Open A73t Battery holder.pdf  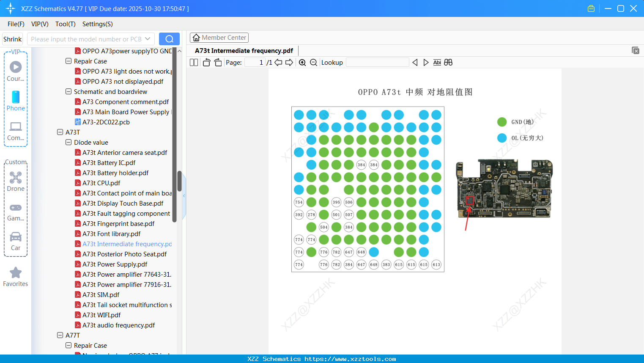(115, 173)
